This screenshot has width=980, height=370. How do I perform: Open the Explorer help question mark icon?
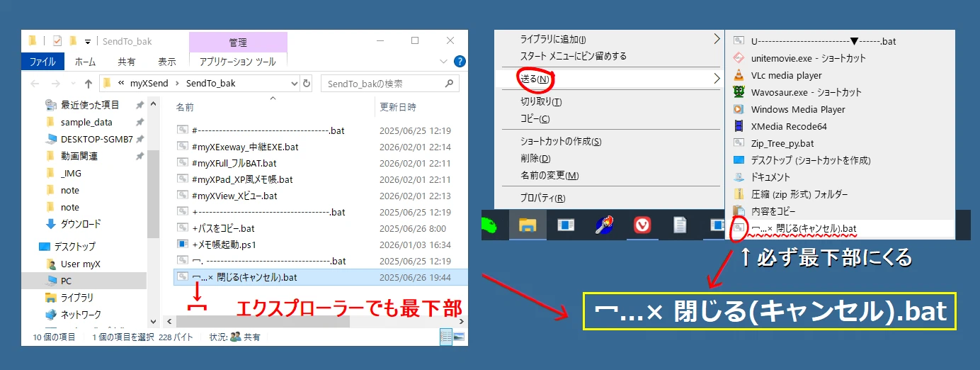[x=460, y=62]
